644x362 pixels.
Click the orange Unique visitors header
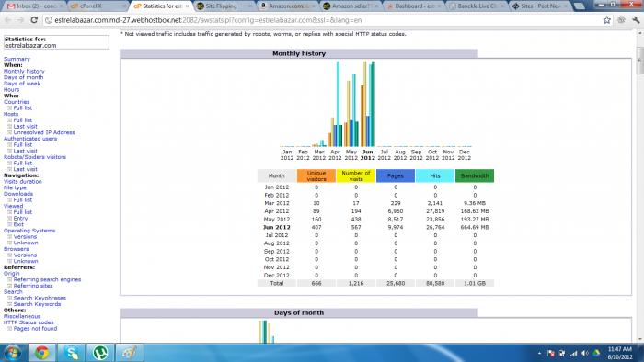pyautogui.click(x=316, y=175)
